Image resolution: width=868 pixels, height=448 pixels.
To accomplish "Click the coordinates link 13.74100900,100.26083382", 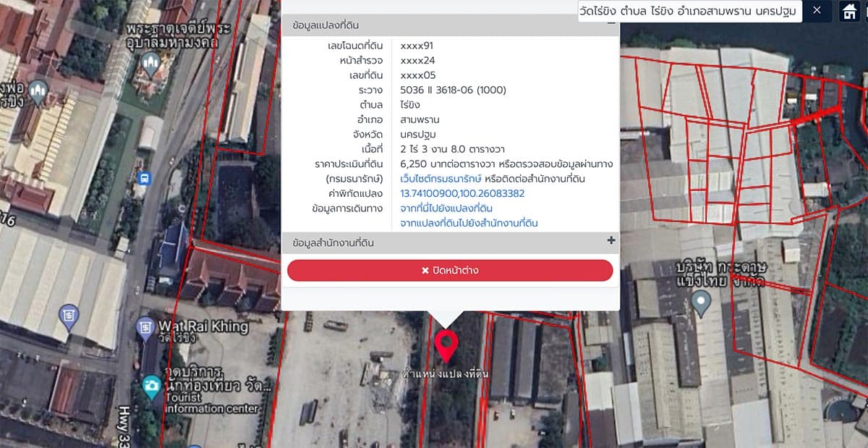I will [x=462, y=194].
